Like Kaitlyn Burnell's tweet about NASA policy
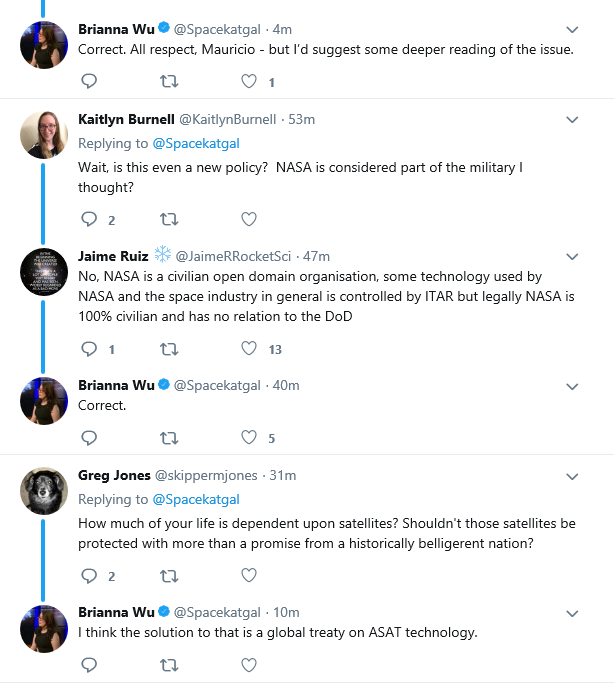Viewport: 614px width, 685px height. click(249, 219)
